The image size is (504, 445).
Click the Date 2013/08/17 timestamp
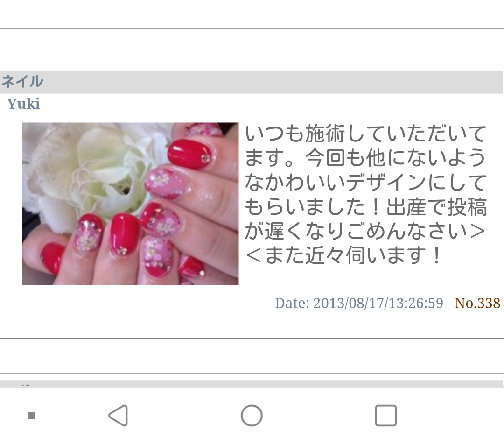(359, 303)
